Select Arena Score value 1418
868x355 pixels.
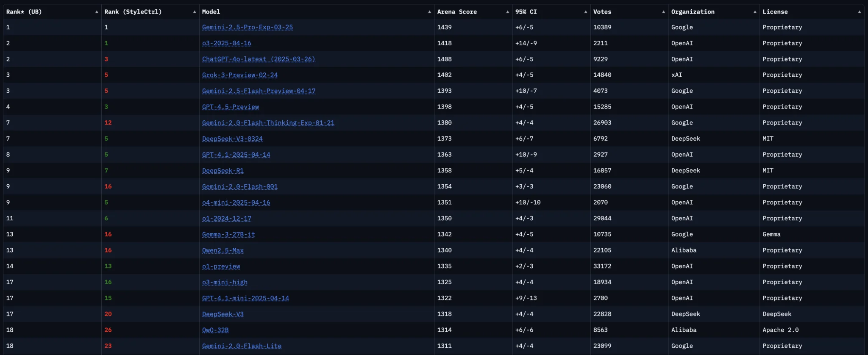445,43
